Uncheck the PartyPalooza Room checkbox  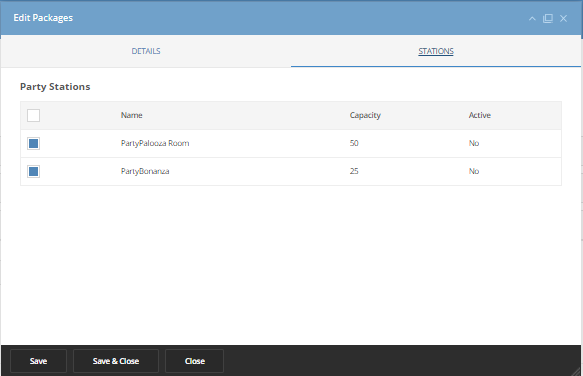point(33,143)
